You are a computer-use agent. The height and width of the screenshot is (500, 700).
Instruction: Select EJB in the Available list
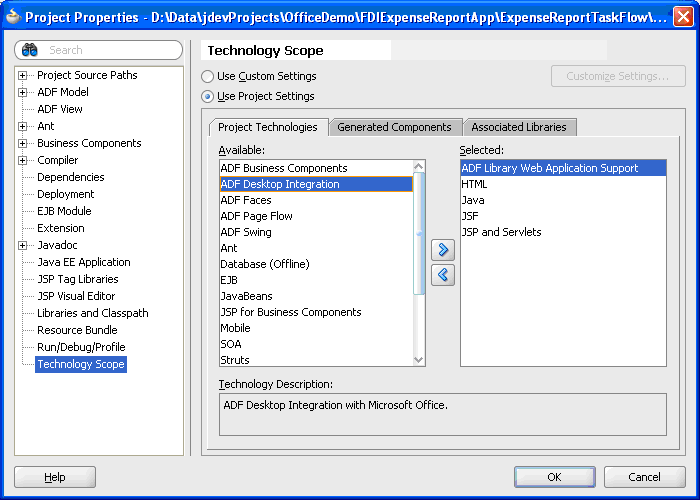click(317, 280)
